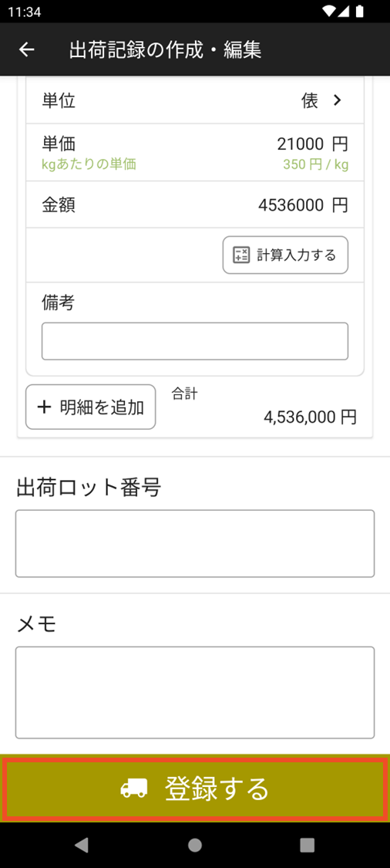Tap Android home circle navigation icon

(x=195, y=844)
